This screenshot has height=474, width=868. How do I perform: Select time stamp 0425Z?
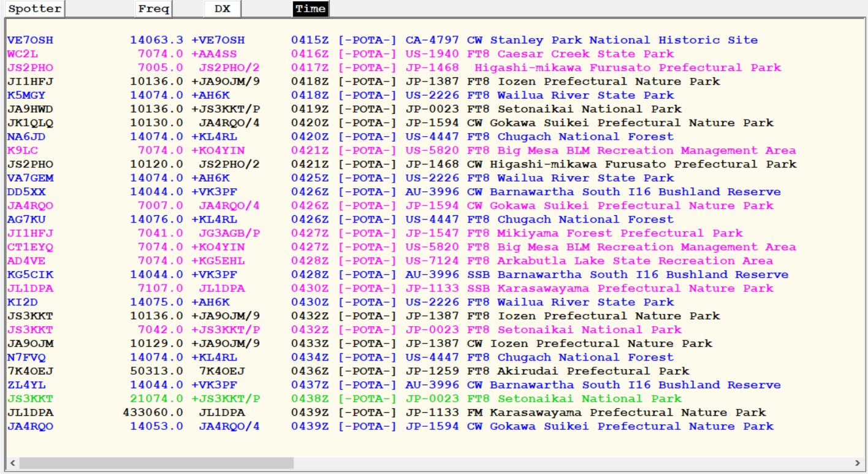310,178
